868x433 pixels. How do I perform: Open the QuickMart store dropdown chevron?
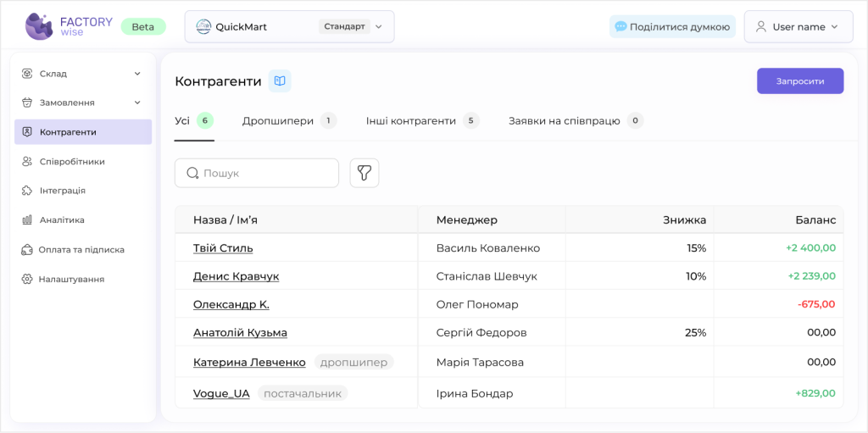click(379, 26)
